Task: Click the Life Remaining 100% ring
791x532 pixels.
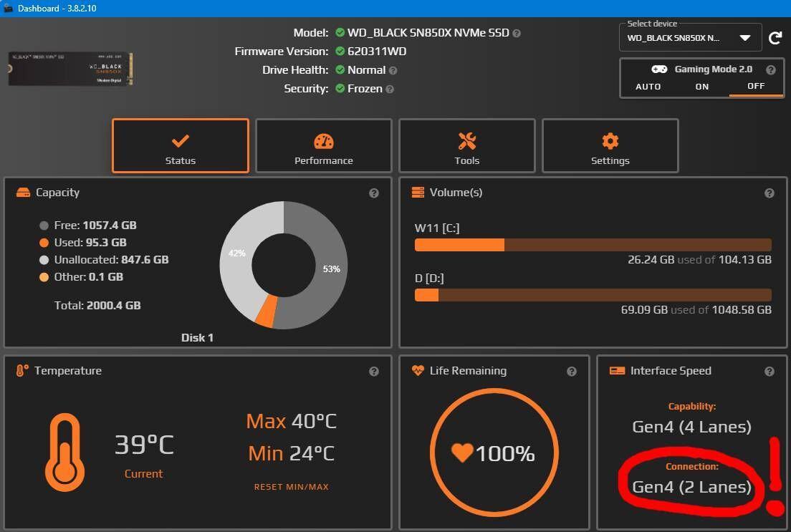Action: (494, 453)
